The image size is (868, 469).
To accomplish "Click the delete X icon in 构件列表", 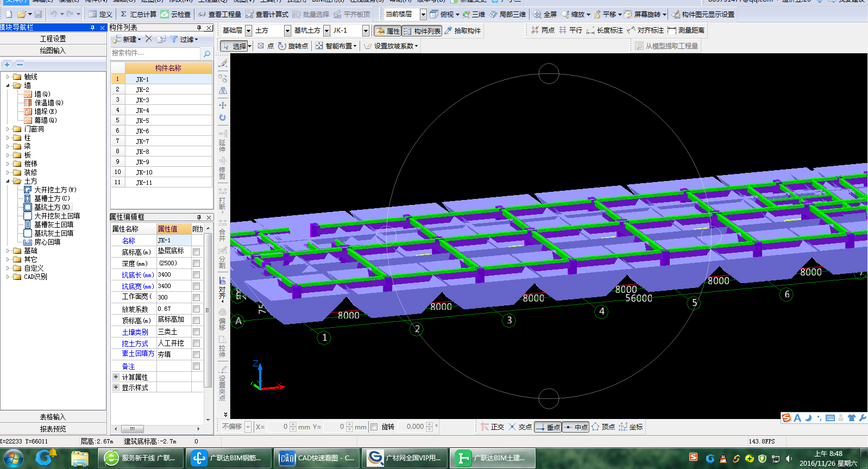I will 148,39.
